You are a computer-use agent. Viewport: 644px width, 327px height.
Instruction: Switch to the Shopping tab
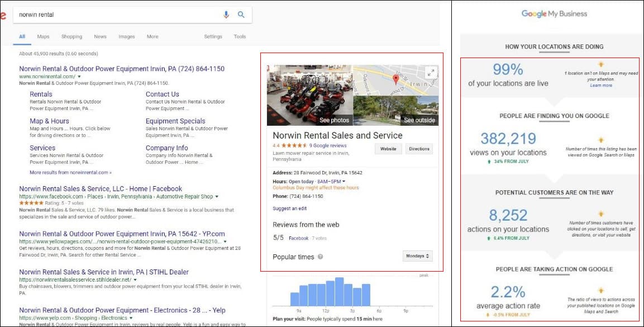click(x=72, y=36)
